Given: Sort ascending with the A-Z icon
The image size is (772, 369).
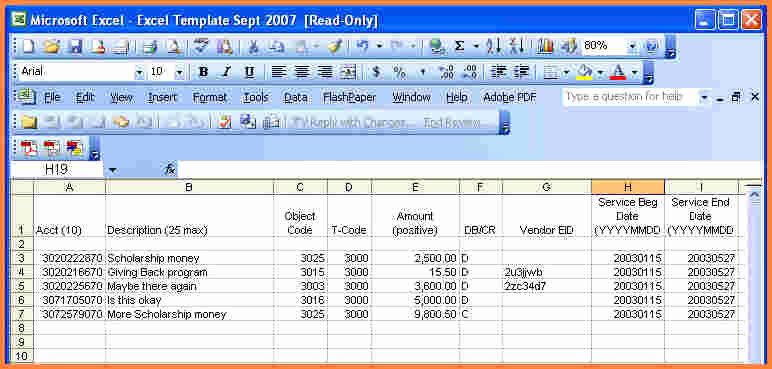Looking at the screenshot, I should tap(493, 46).
